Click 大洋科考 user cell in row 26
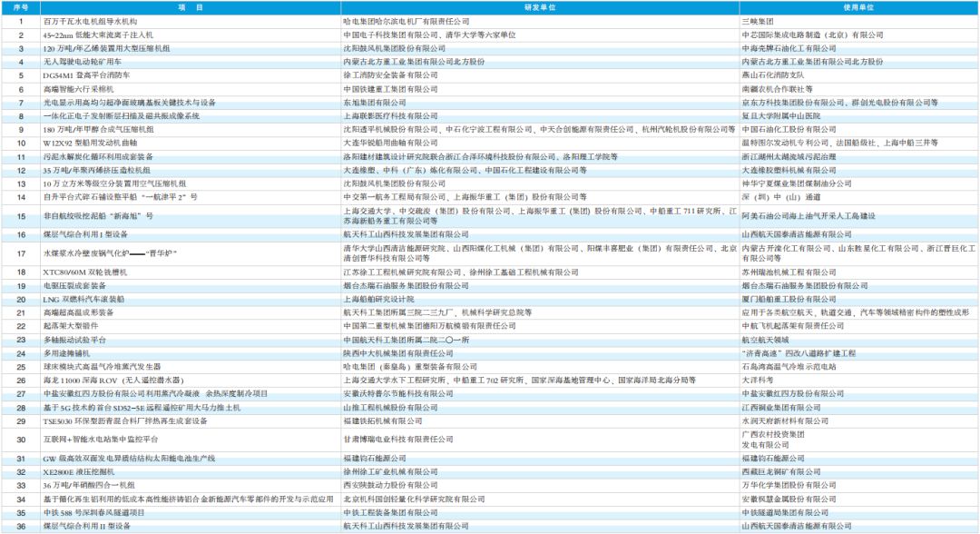 pyautogui.click(x=759, y=380)
